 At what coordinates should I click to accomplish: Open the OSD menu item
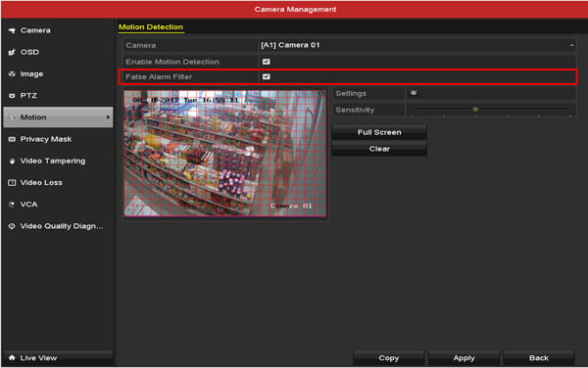[58, 52]
